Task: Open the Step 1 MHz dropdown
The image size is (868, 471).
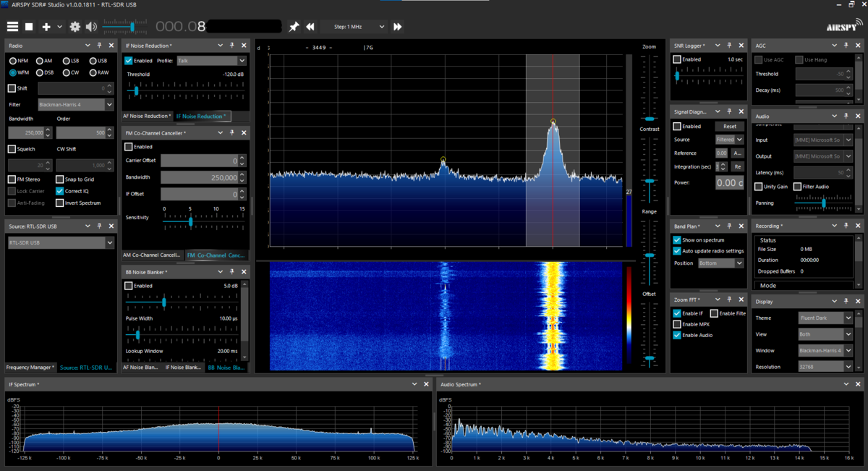Action: pos(354,27)
